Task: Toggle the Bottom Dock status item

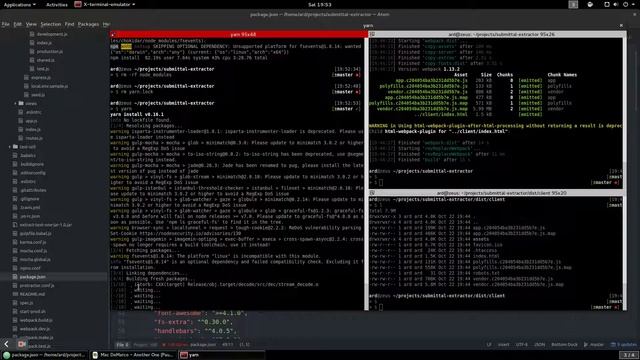Action: pos(564,344)
